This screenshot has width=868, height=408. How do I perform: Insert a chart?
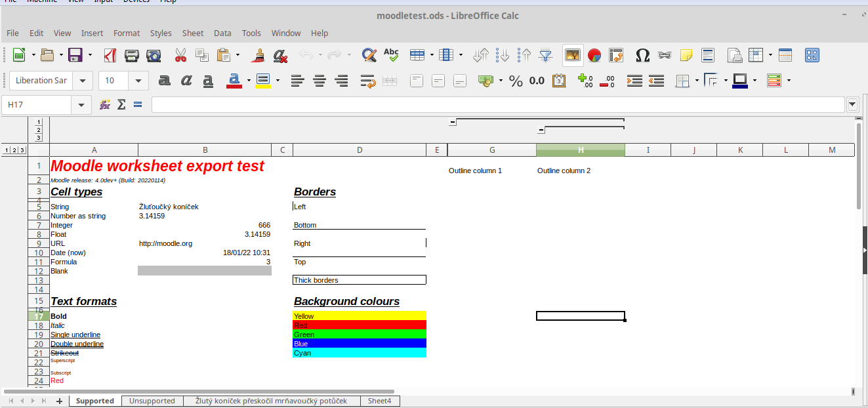(594, 55)
